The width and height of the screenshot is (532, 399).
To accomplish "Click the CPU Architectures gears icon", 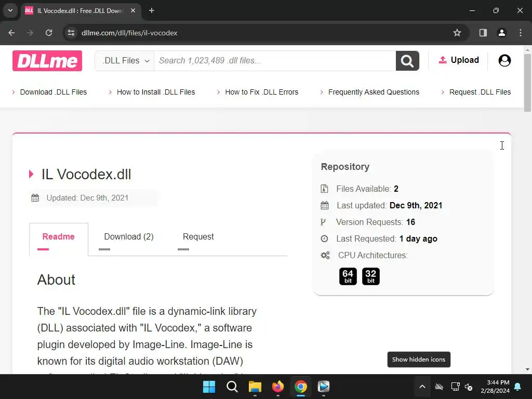I will (x=325, y=255).
